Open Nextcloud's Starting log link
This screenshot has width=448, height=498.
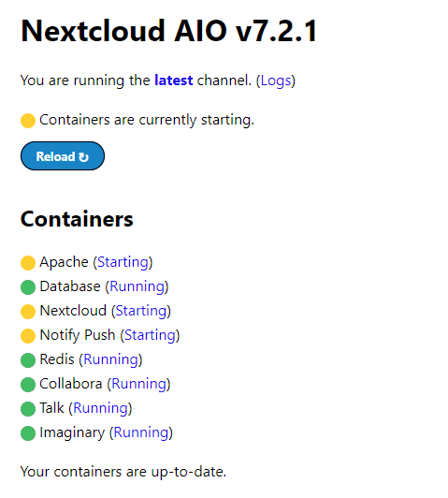141,311
